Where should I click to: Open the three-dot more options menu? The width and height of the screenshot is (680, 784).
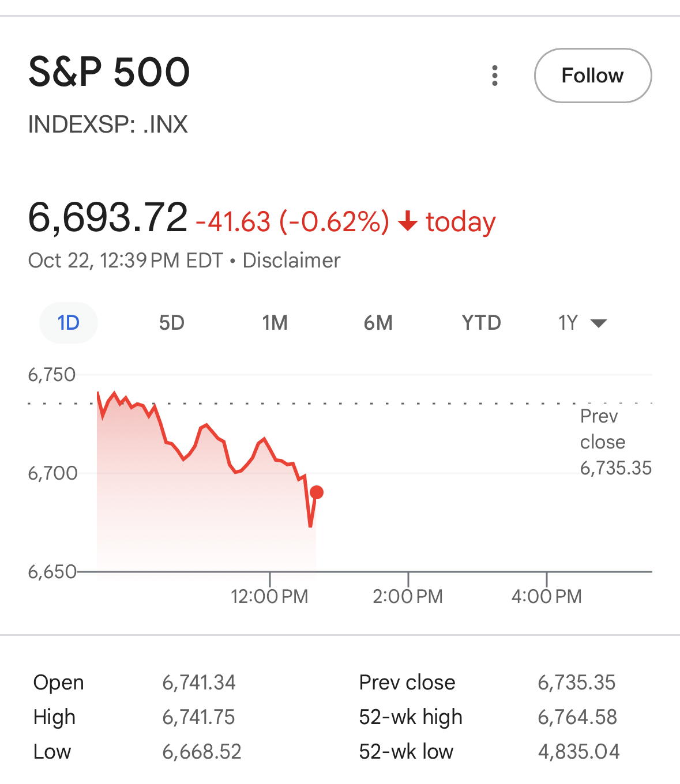click(x=494, y=76)
